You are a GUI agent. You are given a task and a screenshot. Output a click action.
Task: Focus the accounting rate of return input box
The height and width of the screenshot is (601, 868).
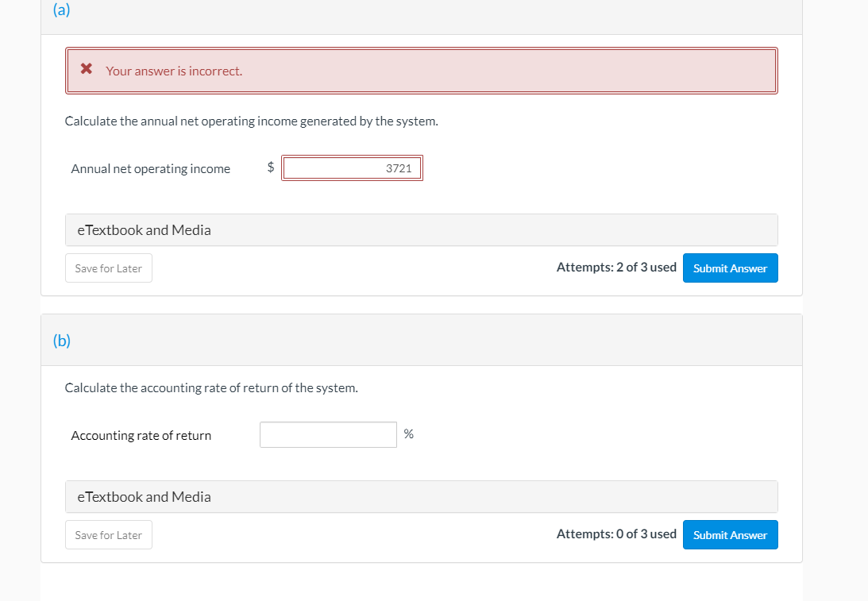coord(328,434)
